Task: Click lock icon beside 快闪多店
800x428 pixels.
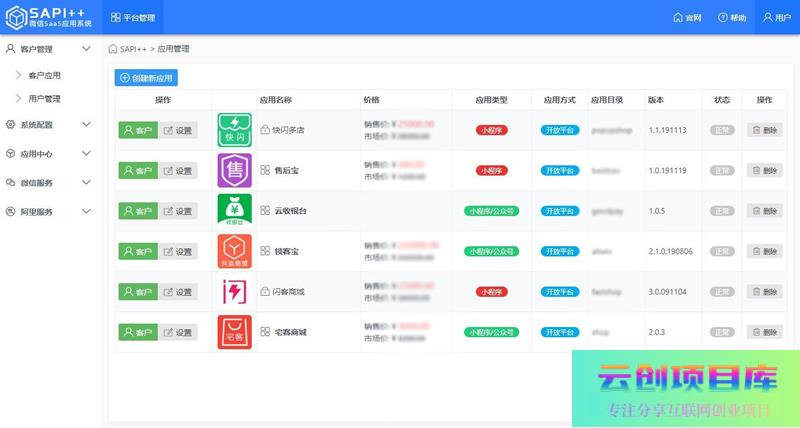Action: point(265,130)
